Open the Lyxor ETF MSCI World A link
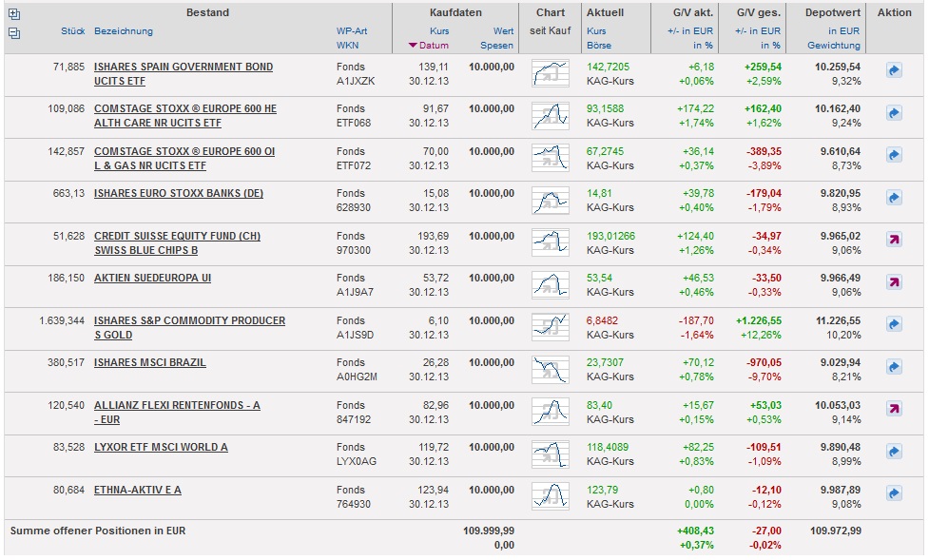 click(x=160, y=447)
